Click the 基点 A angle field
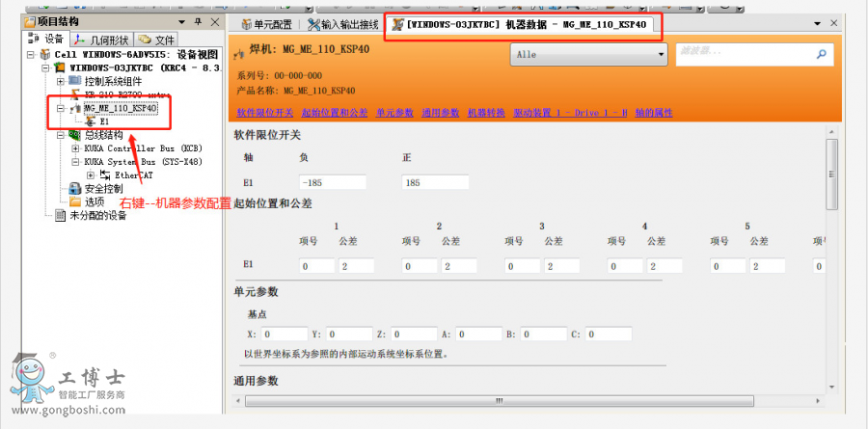Screen dimensions: 868x429 [x=478, y=335]
